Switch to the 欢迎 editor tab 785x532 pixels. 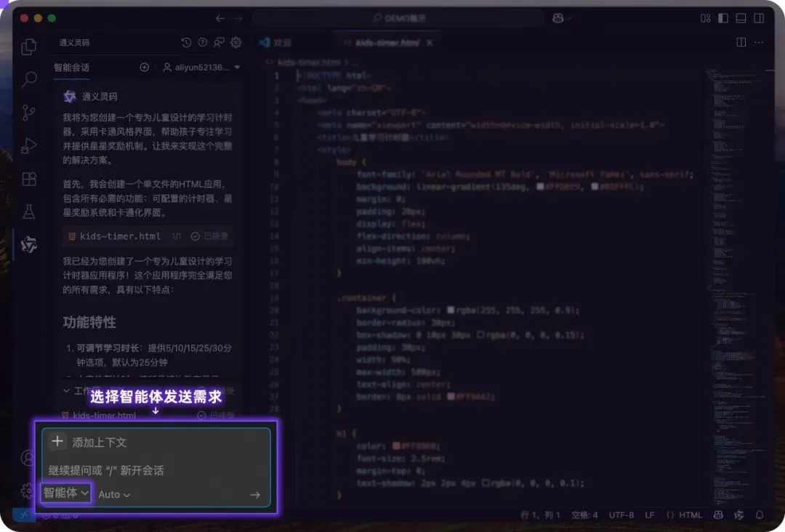276,43
